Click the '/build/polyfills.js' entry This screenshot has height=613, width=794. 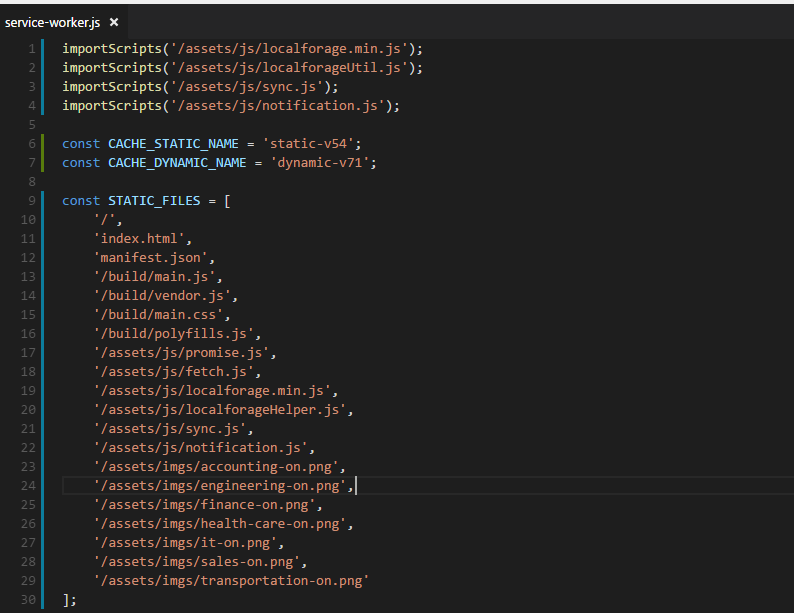(174, 334)
